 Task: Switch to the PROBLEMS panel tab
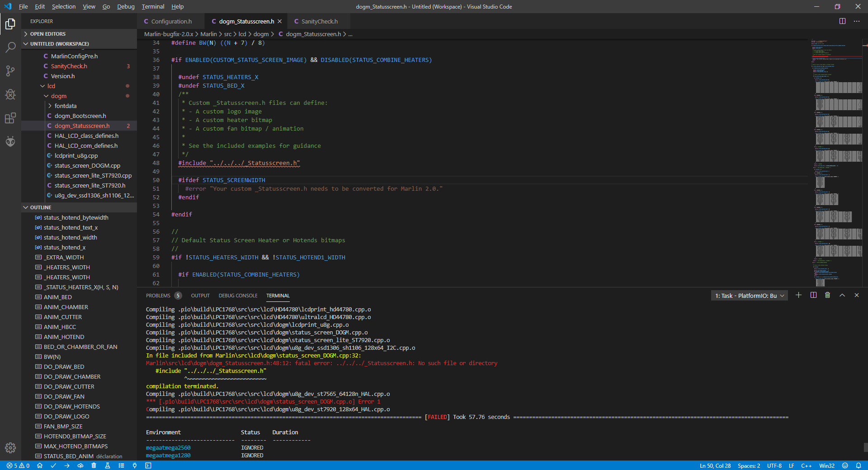click(x=158, y=296)
